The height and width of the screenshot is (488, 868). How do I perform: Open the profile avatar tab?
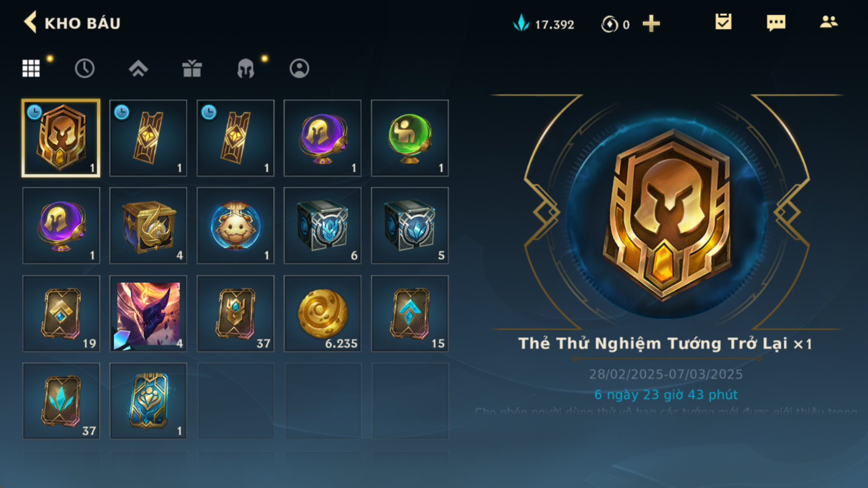tap(299, 68)
